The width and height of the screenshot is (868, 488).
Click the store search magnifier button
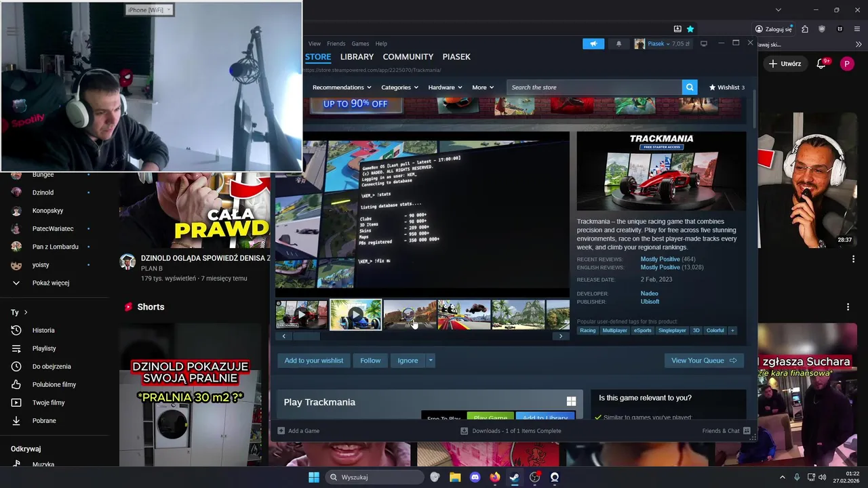pyautogui.click(x=690, y=87)
